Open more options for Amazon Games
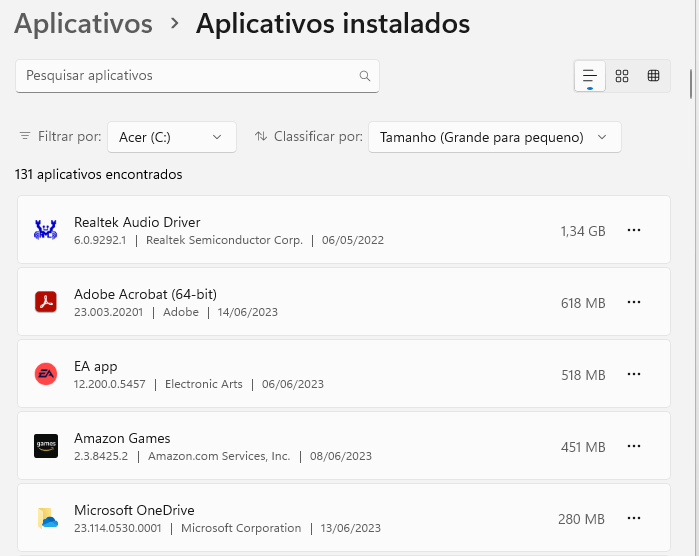This screenshot has height=556, width=699. click(x=634, y=446)
